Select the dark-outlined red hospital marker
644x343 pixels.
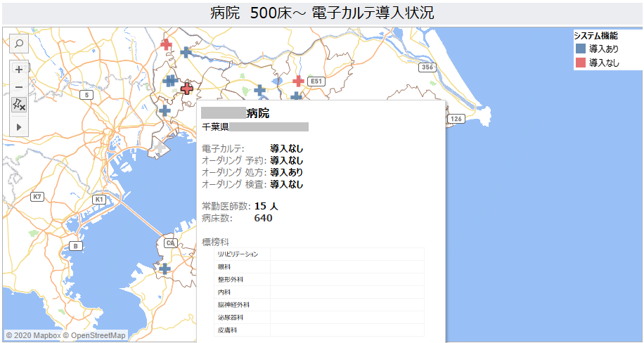[x=186, y=88]
